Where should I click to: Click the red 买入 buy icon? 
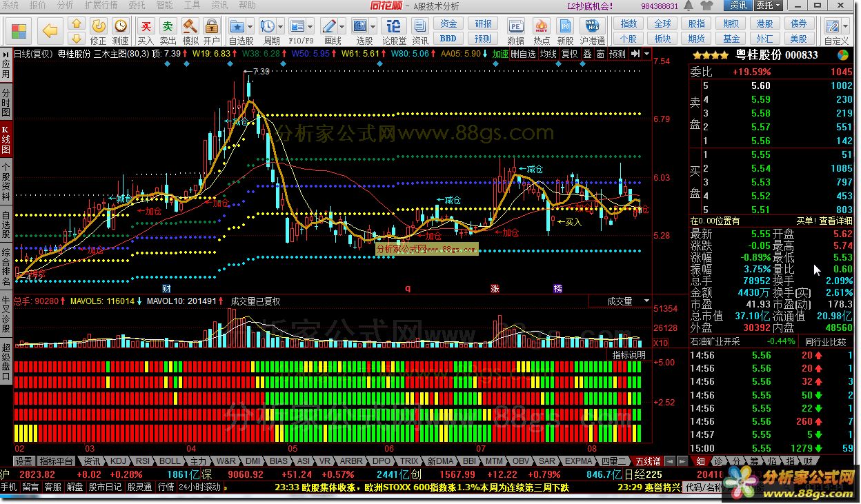pyautogui.click(x=146, y=26)
